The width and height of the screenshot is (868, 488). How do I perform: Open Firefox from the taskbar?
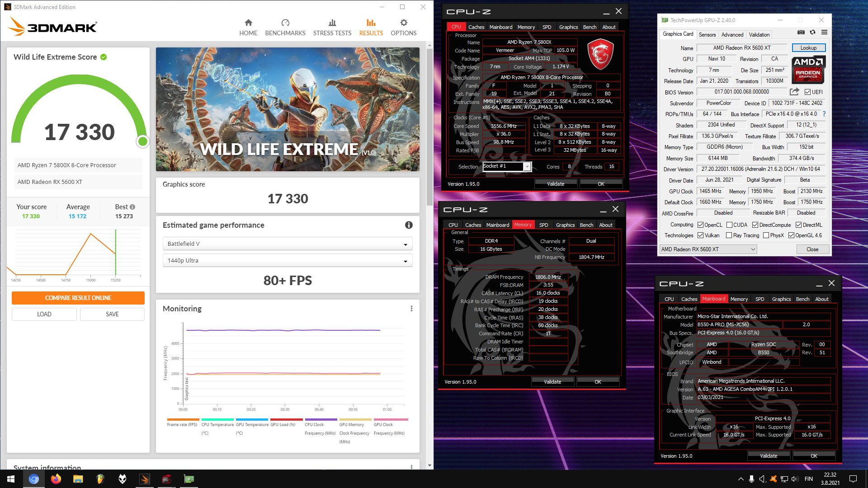click(x=56, y=479)
